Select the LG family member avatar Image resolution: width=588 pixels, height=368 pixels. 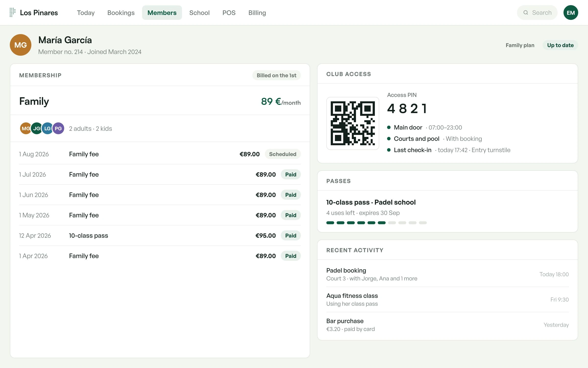pyautogui.click(x=47, y=128)
